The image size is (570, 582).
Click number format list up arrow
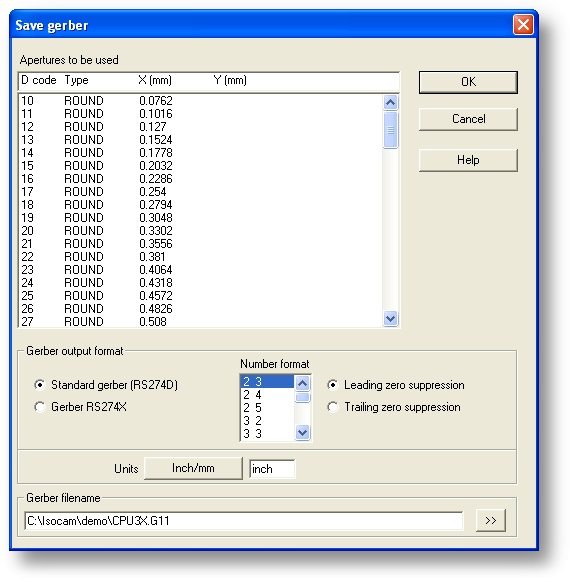(x=302, y=383)
